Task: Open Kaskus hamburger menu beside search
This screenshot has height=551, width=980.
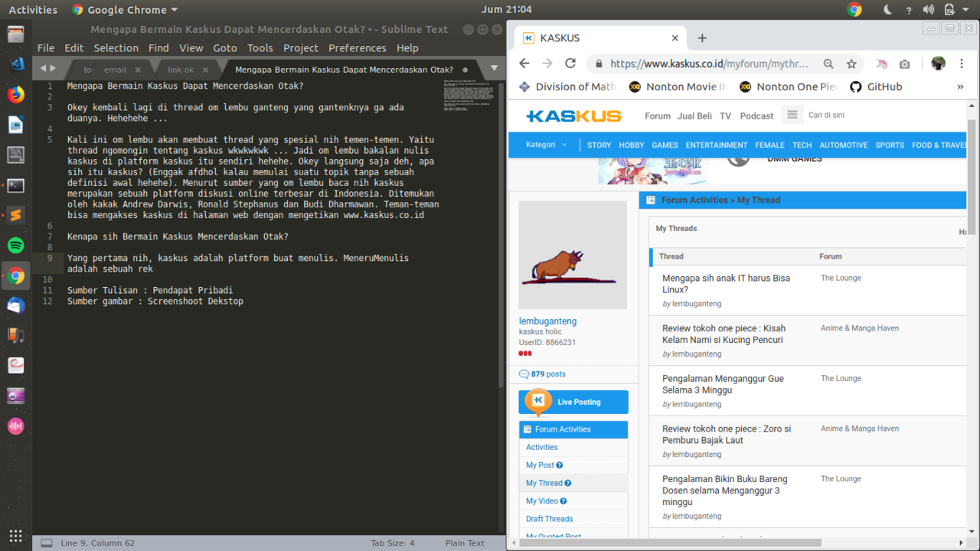Action: (x=792, y=116)
